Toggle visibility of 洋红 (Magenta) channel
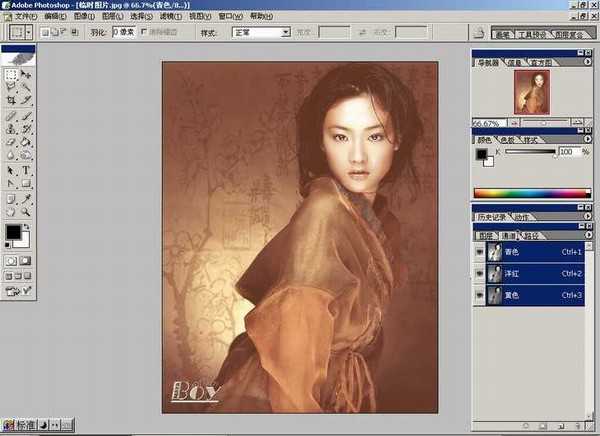The image size is (600, 436). click(477, 274)
